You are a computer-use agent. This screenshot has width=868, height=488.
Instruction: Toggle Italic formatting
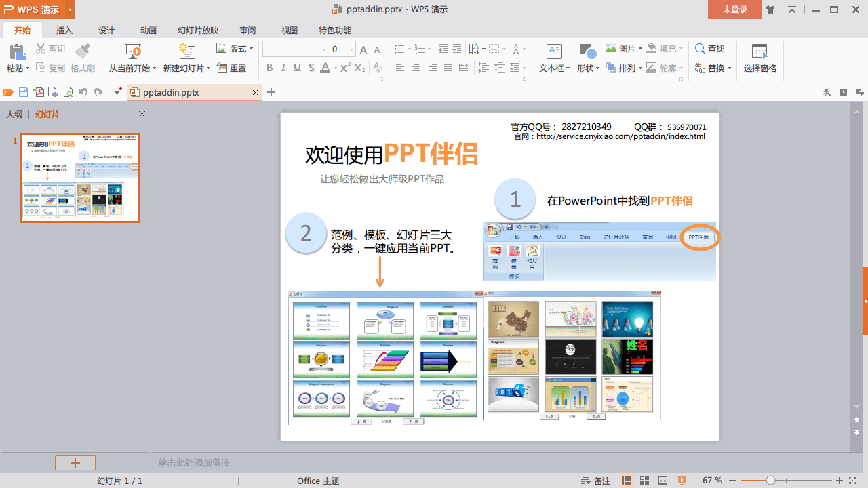pos(283,68)
